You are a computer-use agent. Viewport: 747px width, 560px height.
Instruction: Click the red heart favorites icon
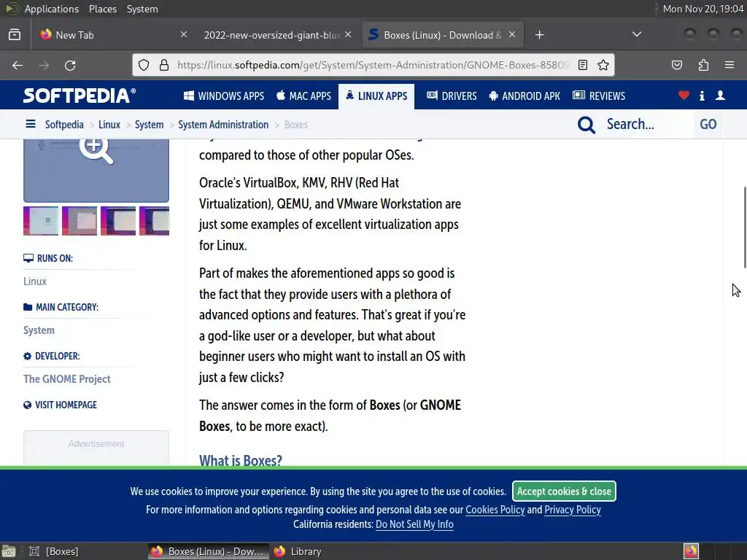[684, 96]
